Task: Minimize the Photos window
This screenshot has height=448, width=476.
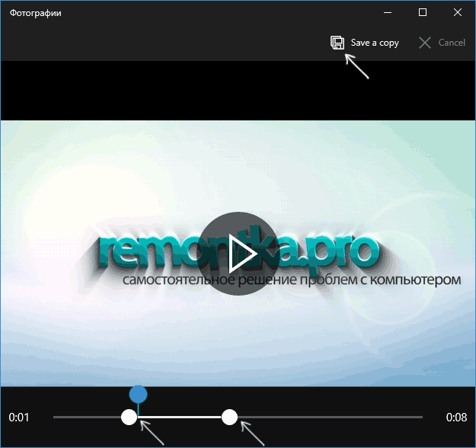Action: tap(388, 12)
